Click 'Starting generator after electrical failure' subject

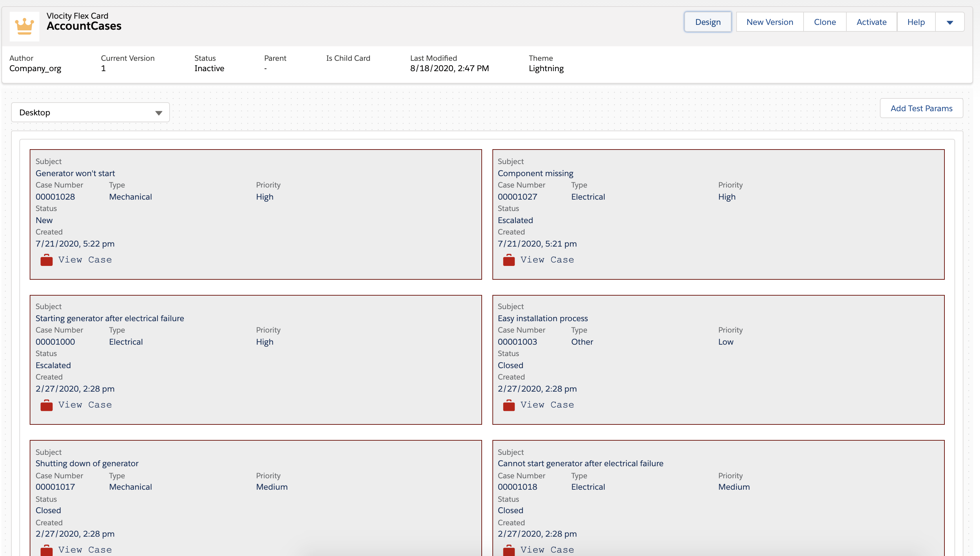pos(109,318)
